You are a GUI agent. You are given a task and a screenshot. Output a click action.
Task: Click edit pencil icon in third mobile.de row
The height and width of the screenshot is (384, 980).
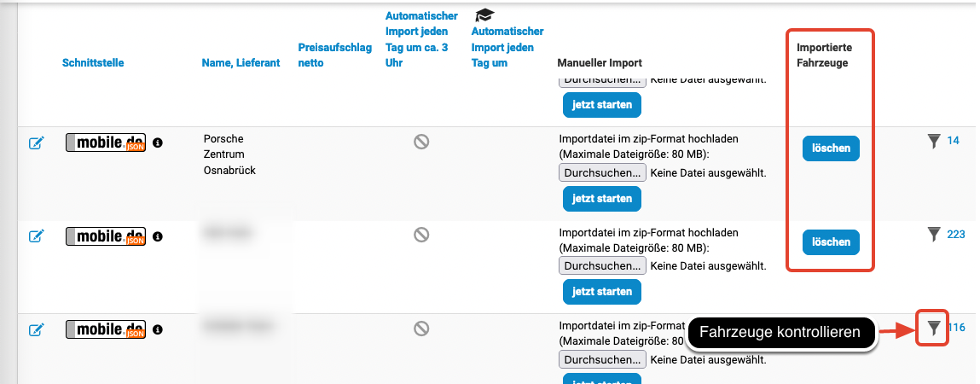coord(36,329)
